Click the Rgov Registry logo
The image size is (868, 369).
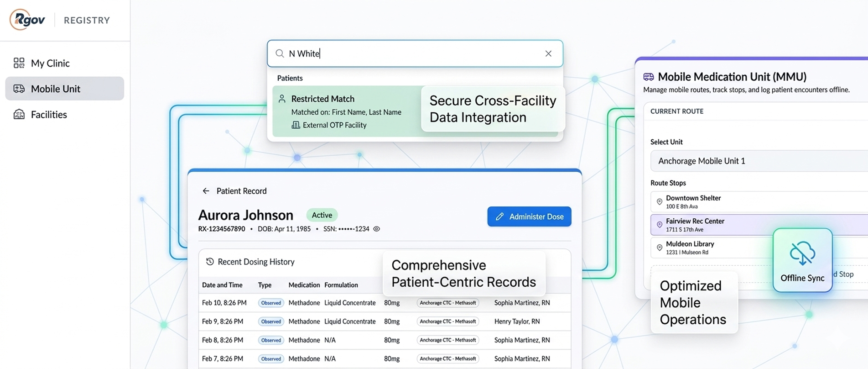(60, 20)
